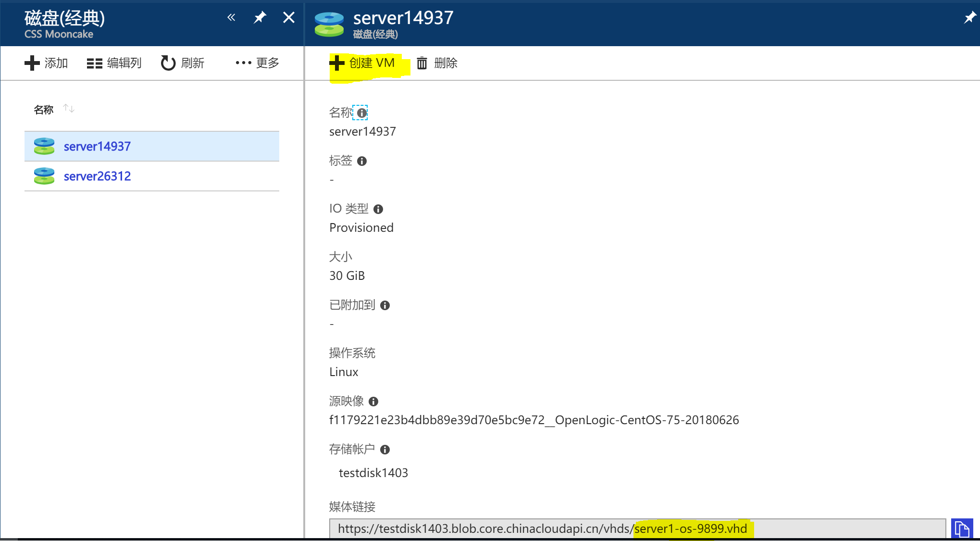
Task: Click inside the 媒体链接 URL field
Action: [481, 529]
